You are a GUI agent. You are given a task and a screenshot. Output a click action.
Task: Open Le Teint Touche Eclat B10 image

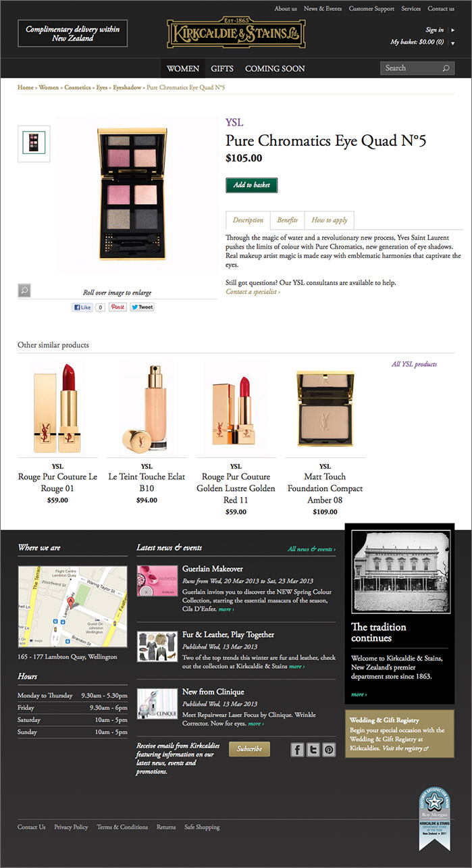point(147,409)
